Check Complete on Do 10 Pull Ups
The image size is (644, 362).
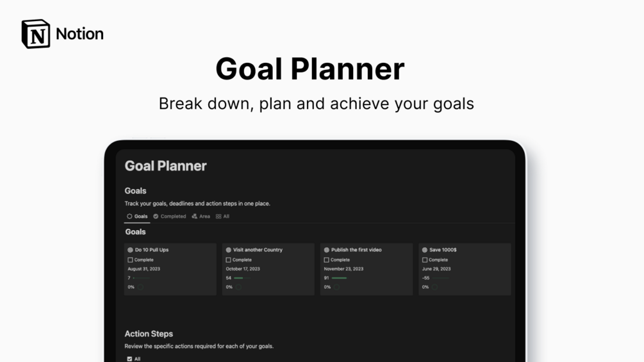130,259
